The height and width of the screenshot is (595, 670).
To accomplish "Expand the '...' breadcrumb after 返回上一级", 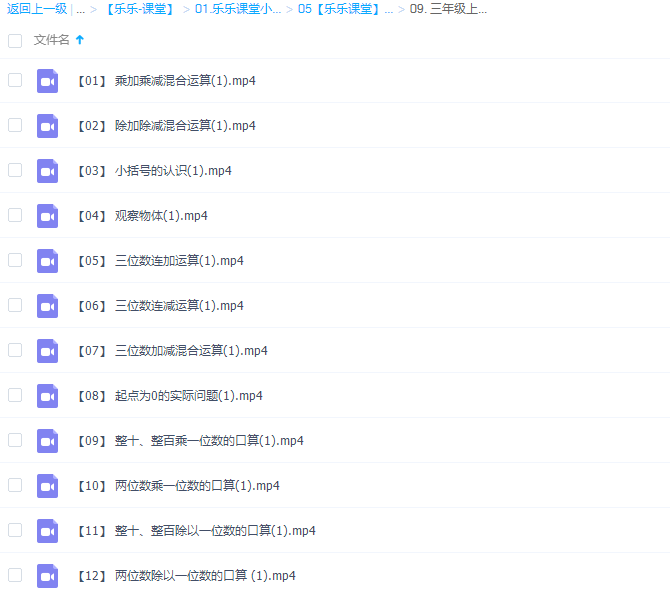I will click(x=80, y=10).
